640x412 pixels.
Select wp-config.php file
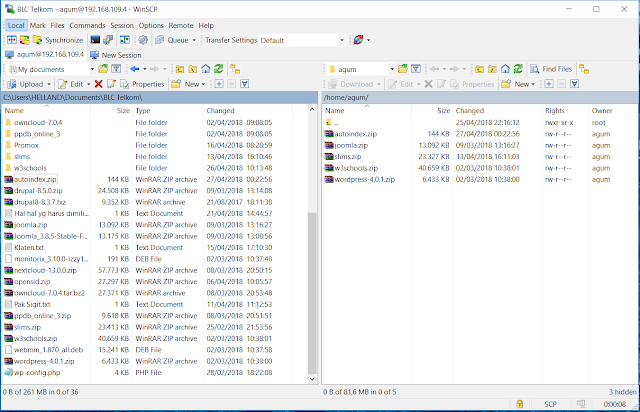click(37, 372)
